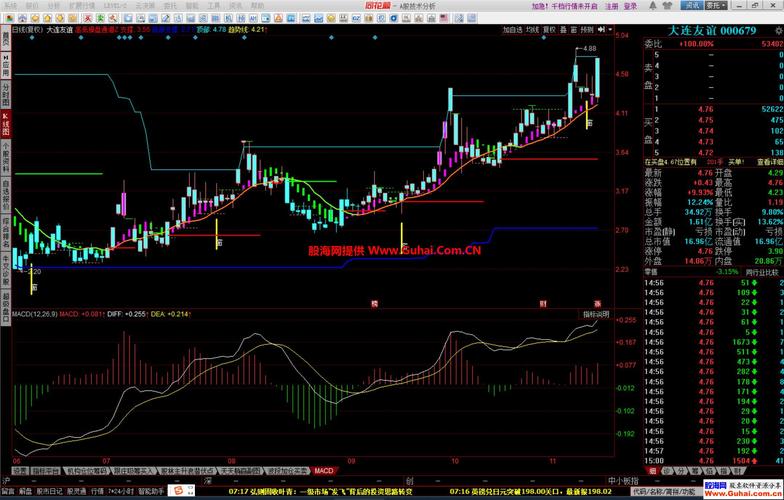Toggle 复权 option above the chart
Image resolution: width=784 pixels, height=500 pixels.
[549, 30]
